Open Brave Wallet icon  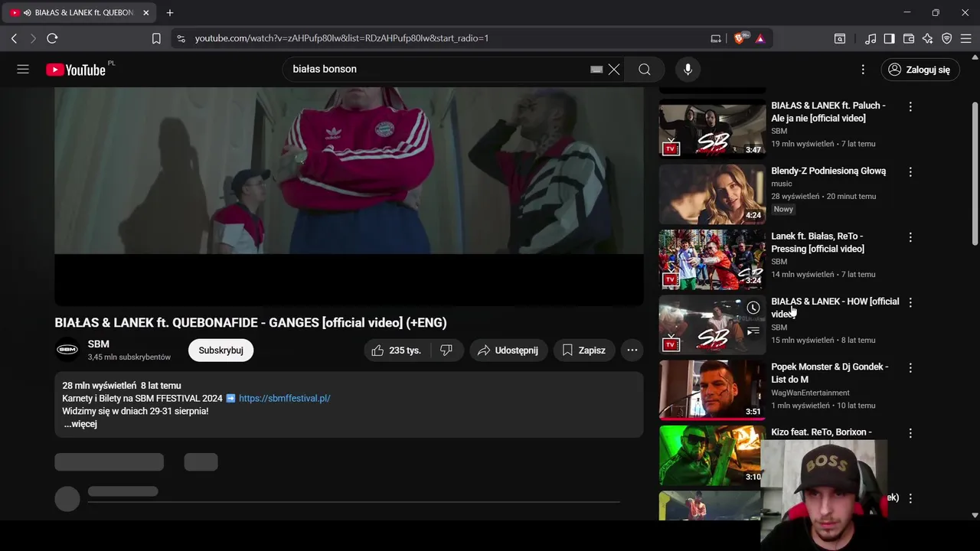pos(909,38)
